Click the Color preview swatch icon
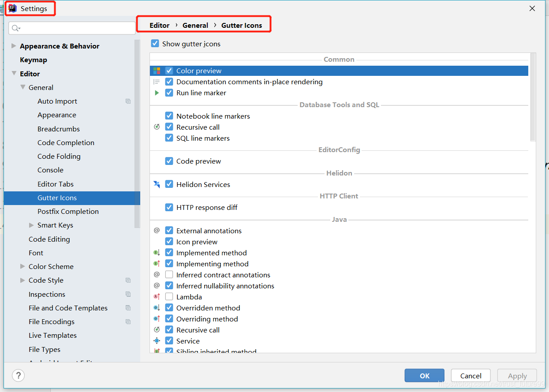The width and height of the screenshot is (549, 392). [157, 71]
